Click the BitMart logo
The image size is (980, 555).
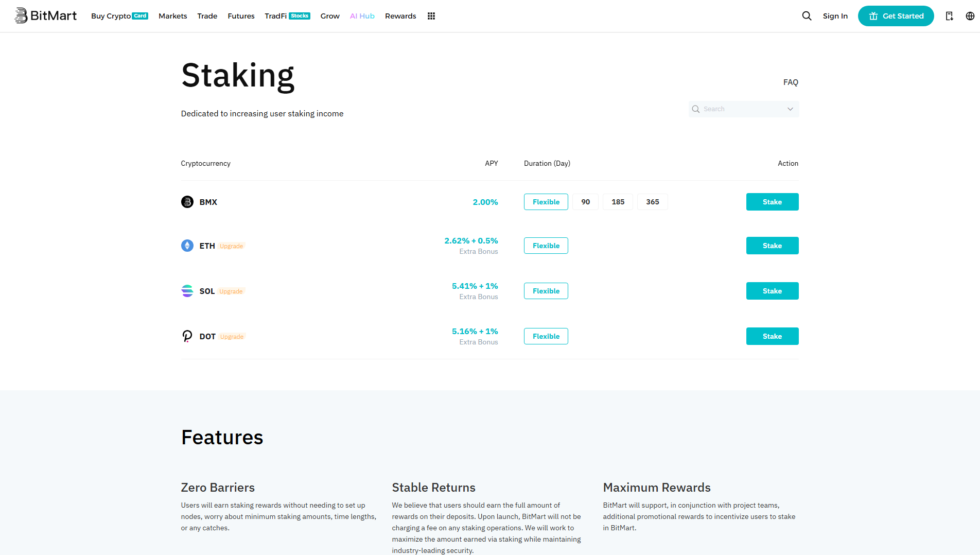pyautogui.click(x=45, y=16)
